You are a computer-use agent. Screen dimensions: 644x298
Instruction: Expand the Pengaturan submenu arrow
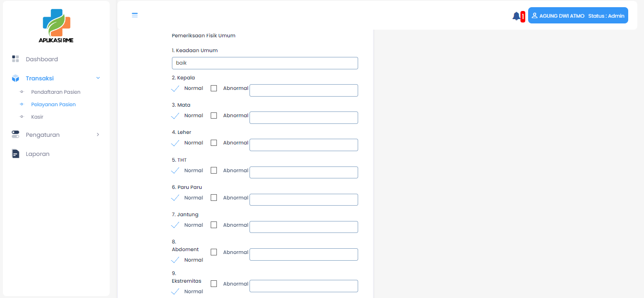98,135
